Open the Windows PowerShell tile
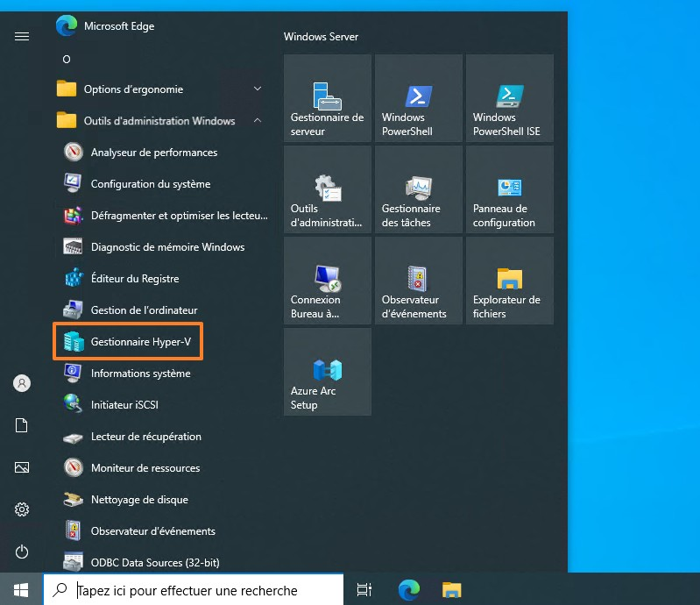 click(419, 98)
